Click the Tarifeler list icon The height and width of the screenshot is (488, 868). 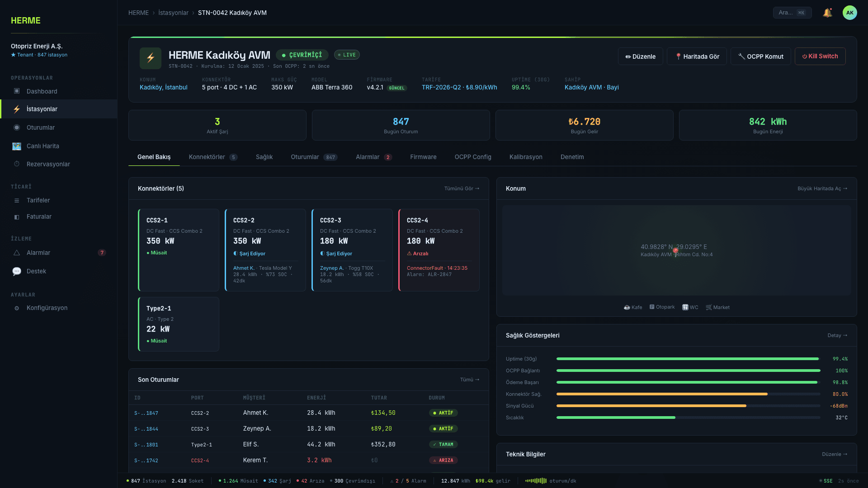17,200
